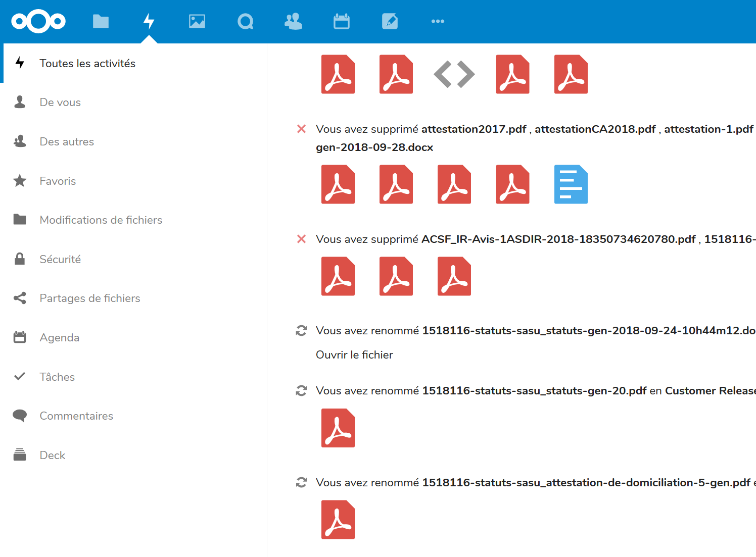
Task: Open the blue document thumbnail for docx
Action: pos(571,184)
